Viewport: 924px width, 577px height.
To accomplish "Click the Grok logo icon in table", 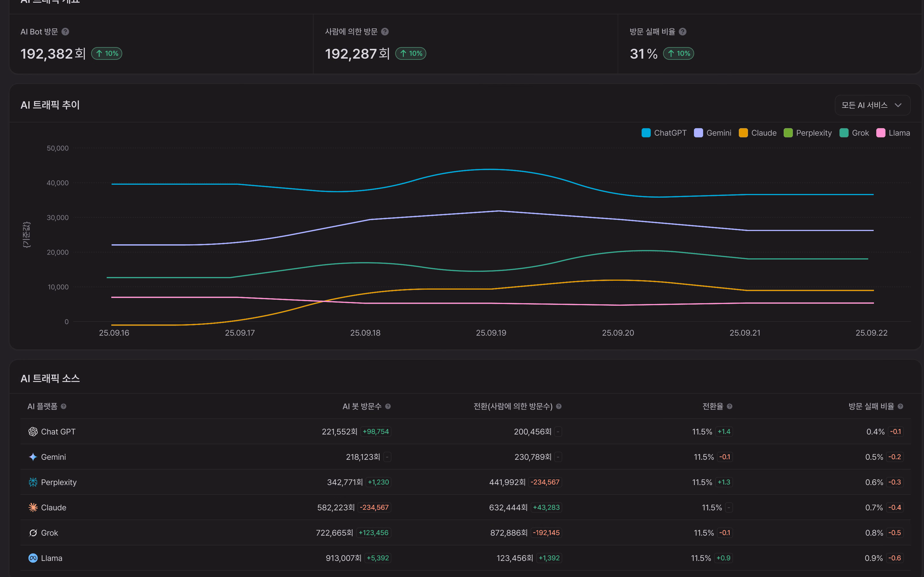I will tap(33, 533).
